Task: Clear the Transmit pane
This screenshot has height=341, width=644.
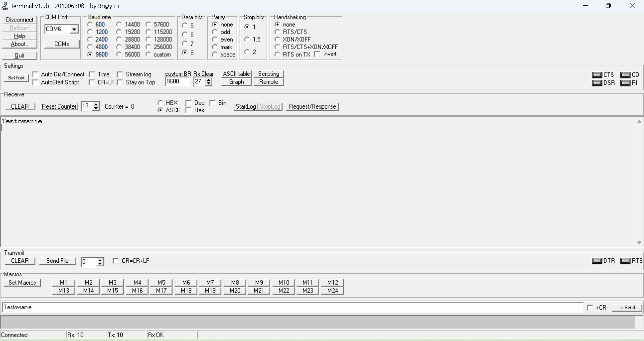Action: tap(20, 261)
